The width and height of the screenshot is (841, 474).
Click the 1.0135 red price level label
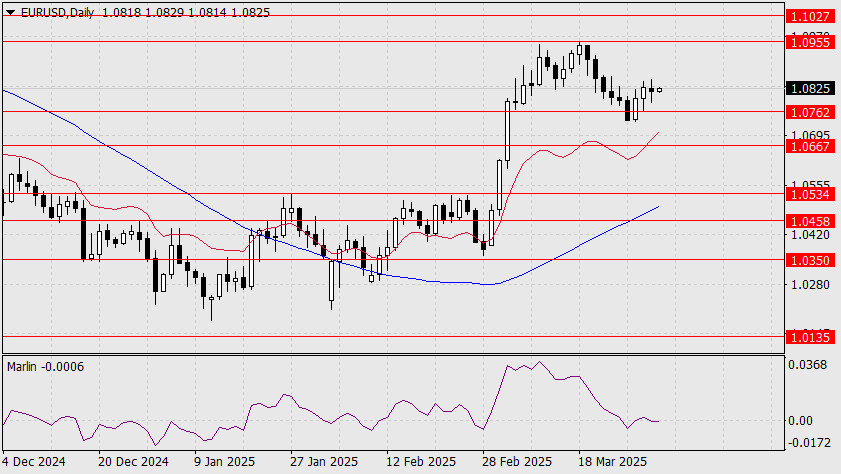pyautogui.click(x=810, y=337)
